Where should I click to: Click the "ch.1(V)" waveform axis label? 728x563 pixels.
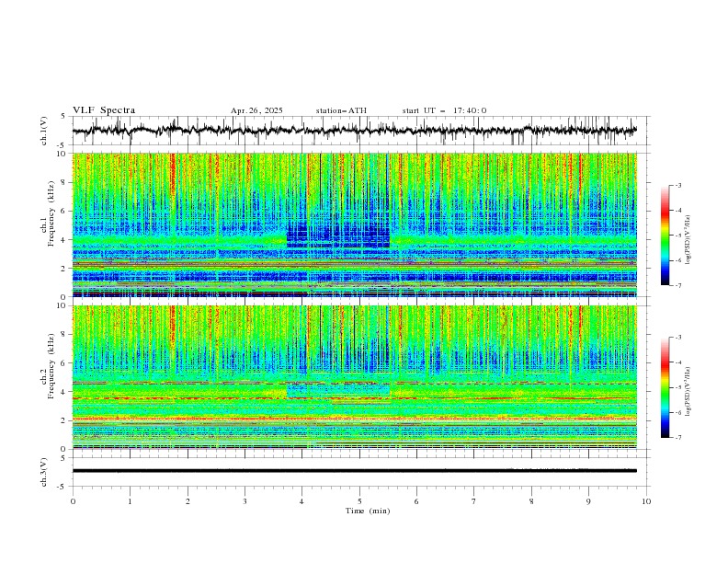pos(44,131)
